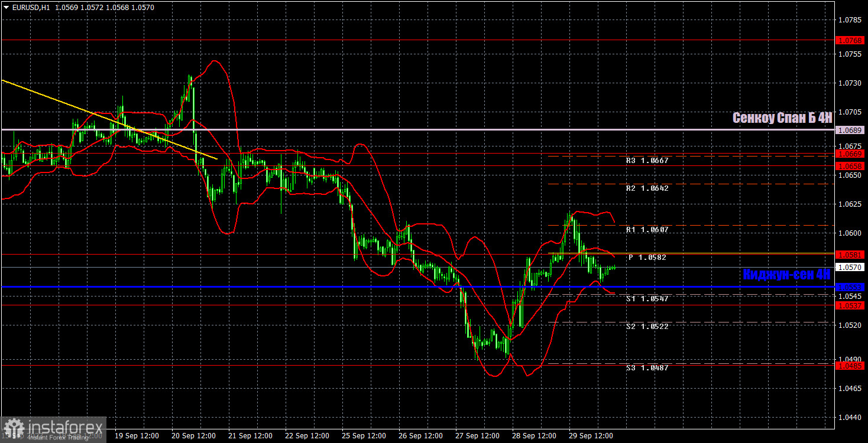Click the OHLC values 1.0569 1.0572 1.0568 1.0570
The width and height of the screenshot is (868, 443).
[104, 8]
